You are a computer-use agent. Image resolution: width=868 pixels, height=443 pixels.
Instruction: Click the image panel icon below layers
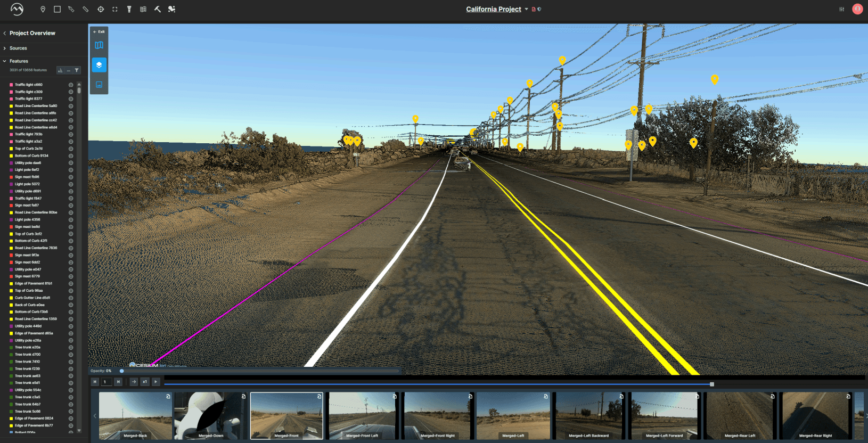(x=99, y=84)
